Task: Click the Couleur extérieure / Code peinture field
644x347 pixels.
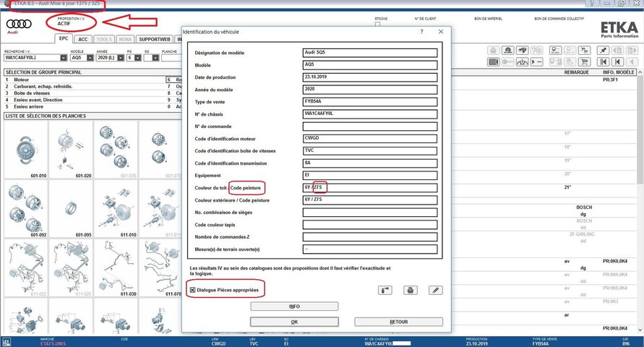Action: 370,200
